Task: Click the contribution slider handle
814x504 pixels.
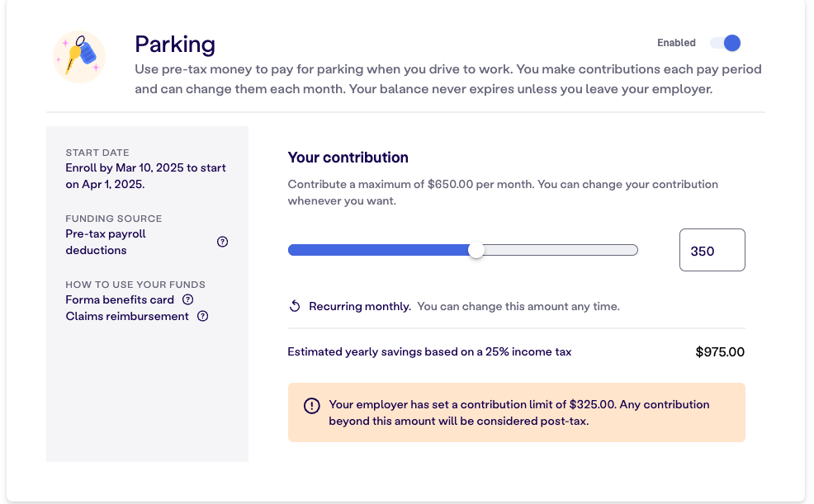Action: (x=476, y=250)
